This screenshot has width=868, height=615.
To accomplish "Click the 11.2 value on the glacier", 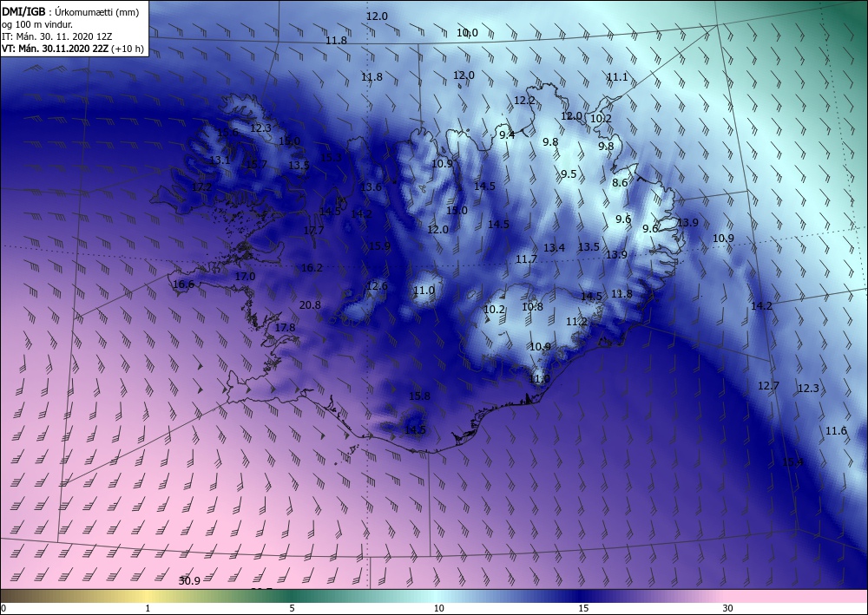I will [576, 321].
